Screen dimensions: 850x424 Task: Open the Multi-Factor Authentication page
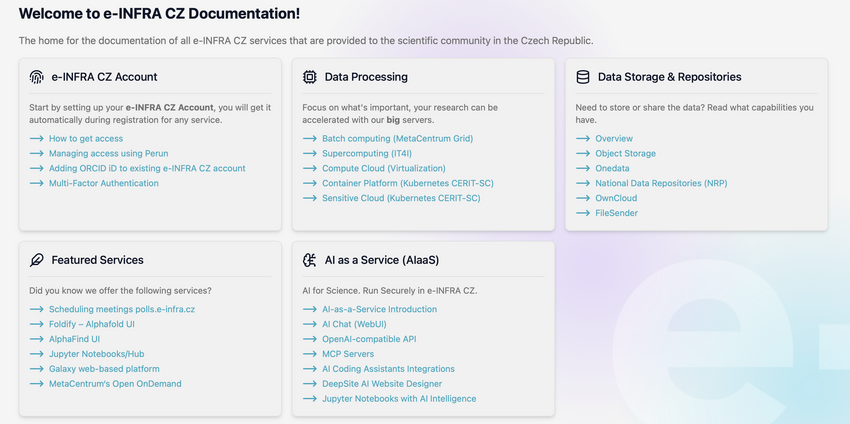pyautogui.click(x=104, y=183)
